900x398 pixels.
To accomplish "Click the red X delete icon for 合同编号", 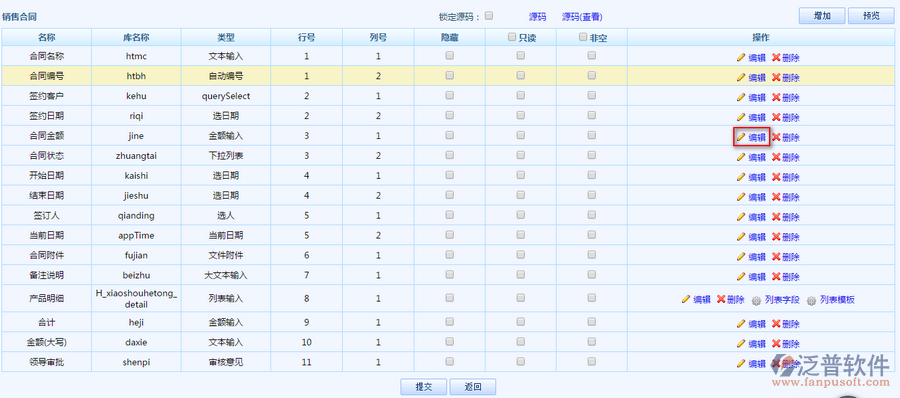I will point(776,78).
